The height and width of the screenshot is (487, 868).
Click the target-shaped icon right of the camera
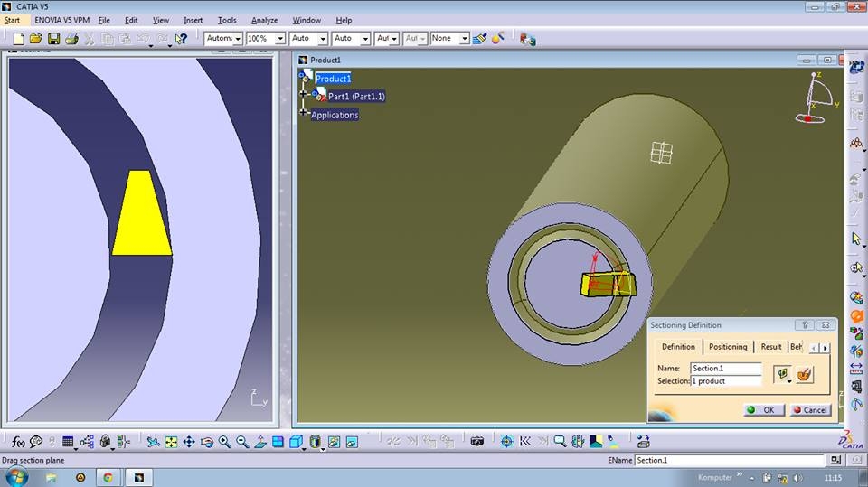[506, 441]
